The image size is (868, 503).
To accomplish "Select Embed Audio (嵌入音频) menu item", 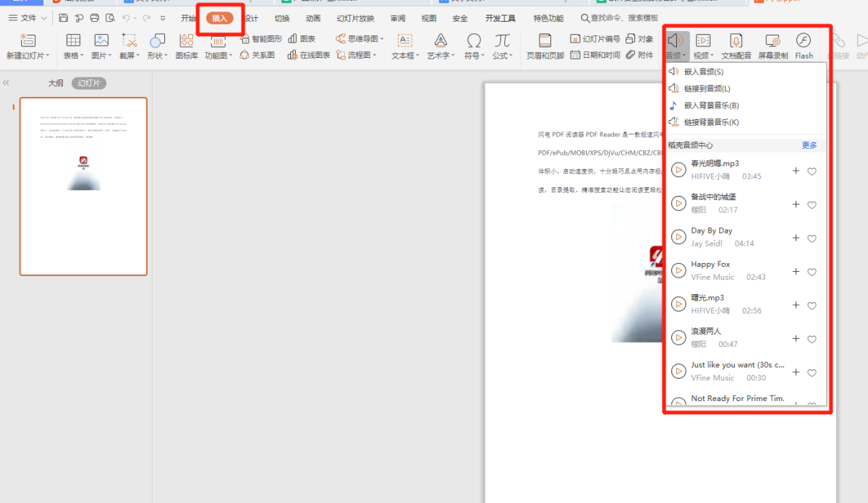I will [703, 72].
